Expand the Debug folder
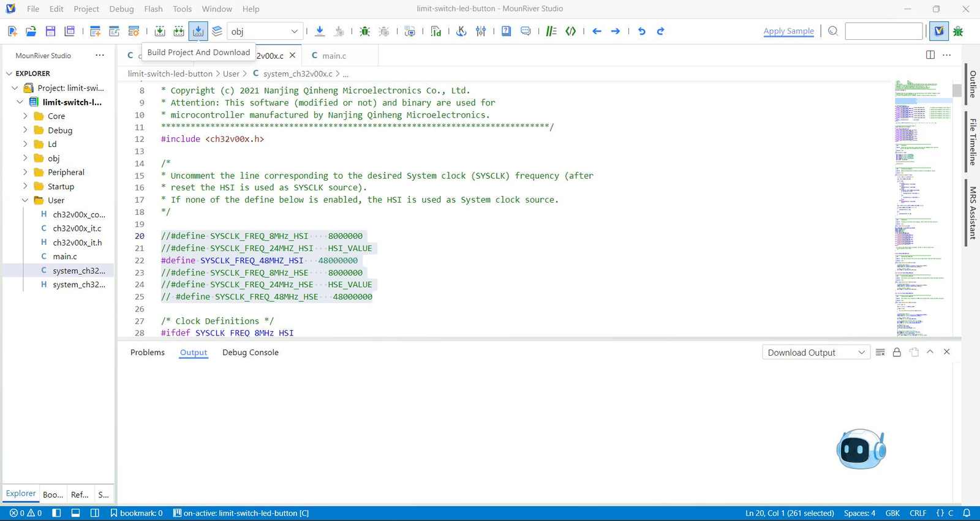The height and width of the screenshot is (521, 980). pyautogui.click(x=25, y=130)
